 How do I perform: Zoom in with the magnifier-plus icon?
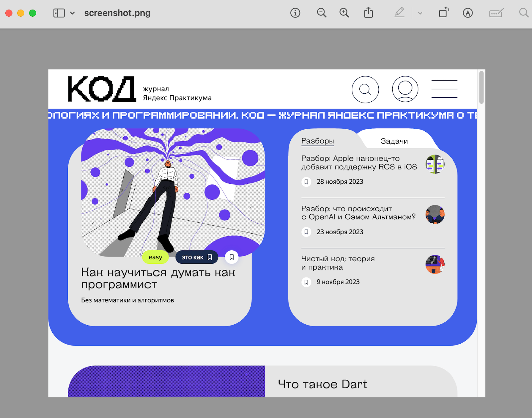(344, 13)
